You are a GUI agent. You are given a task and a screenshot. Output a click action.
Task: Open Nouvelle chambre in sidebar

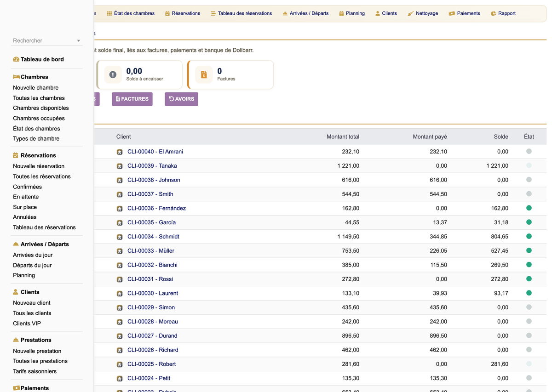tap(36, 88)
